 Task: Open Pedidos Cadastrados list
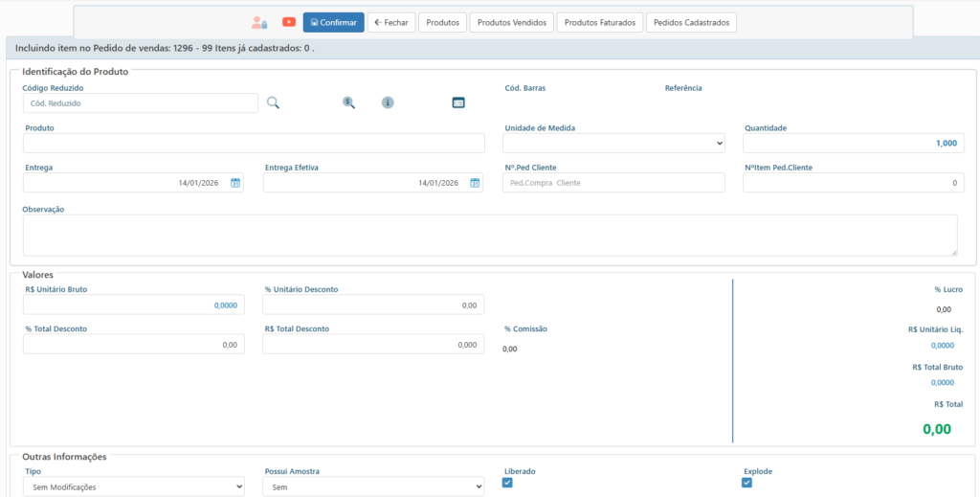[x=691, y=22]
